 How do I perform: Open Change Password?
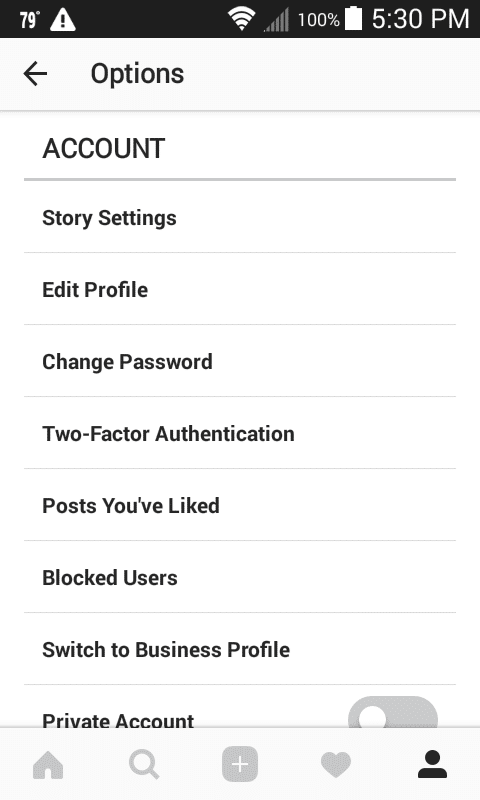[x=240, y=361]
